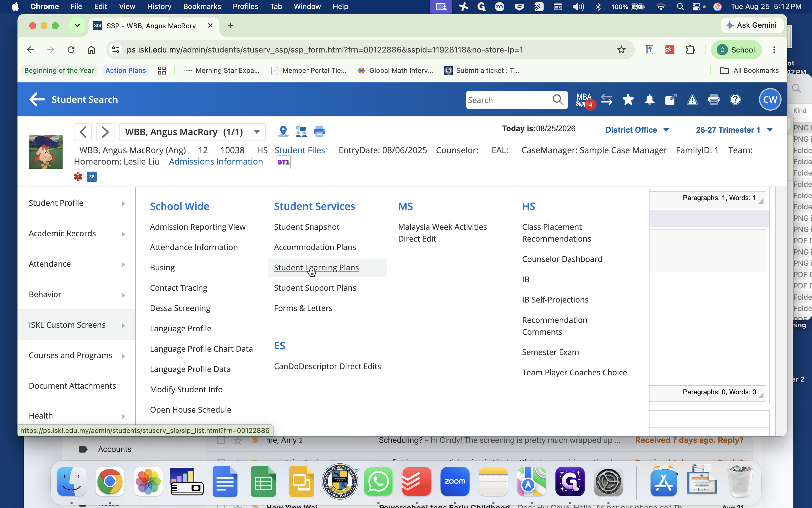Click the red medical alert asterisk icon
812x508 pixels.
pos(78,177)
